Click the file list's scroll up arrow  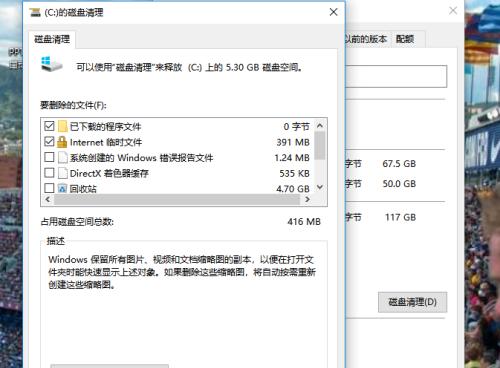[x=320, y=126]
